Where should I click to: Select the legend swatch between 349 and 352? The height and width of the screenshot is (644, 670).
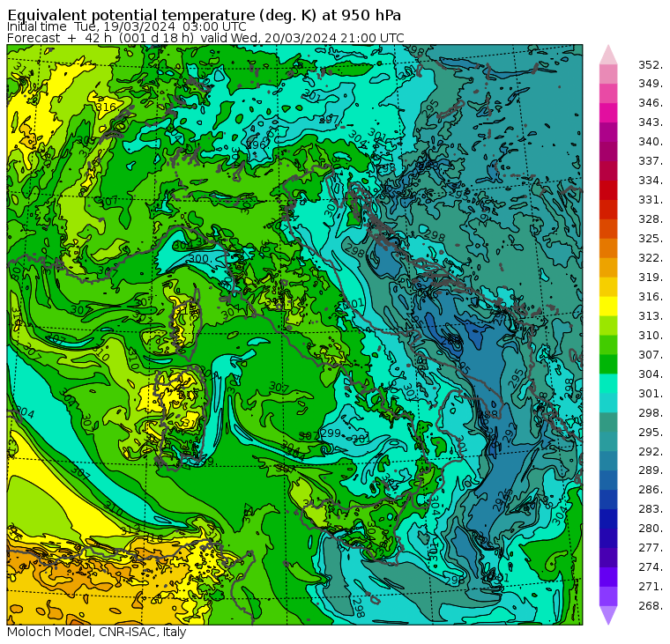point(608,74)
